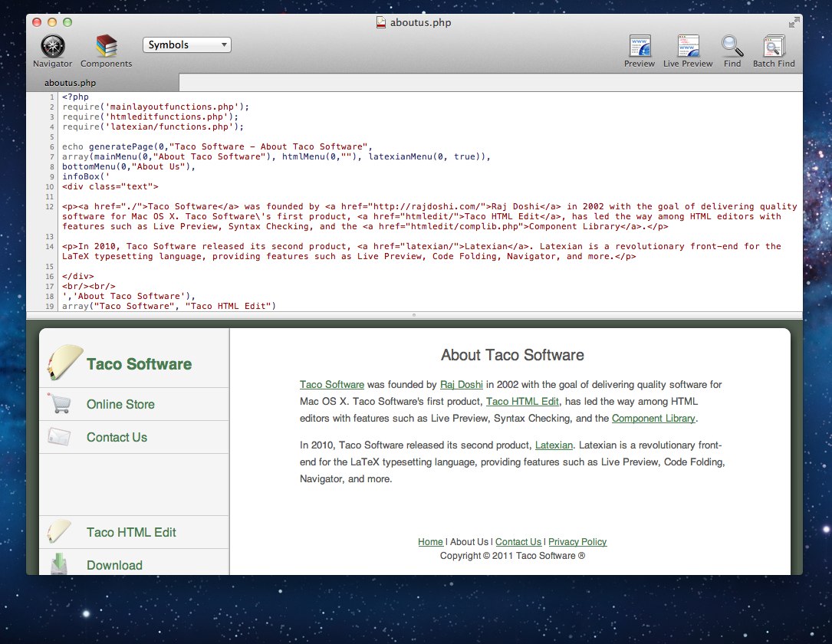Viewport: 832px width, 644px height.
Task: Open the Navigator compass icon
Action: pyautogui.click(x=52, y=47)
